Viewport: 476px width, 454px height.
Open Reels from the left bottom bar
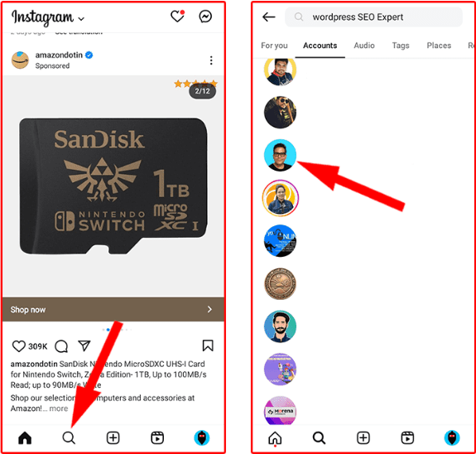click(x=157, y=438)
